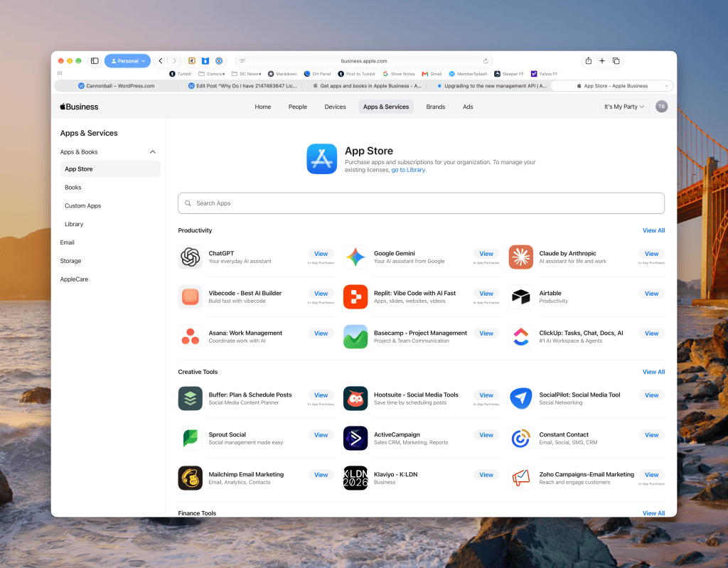This screenshot has height=568, width=728.
Task: Switch to the People nav item
Action: 298,107
